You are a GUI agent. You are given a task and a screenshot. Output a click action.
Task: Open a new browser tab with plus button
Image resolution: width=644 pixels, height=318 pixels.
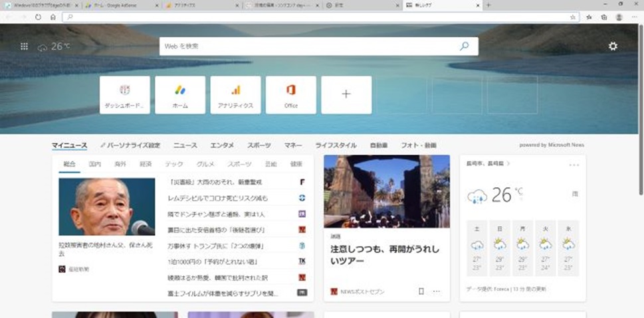pyautogui.click(x=488, y=5)
